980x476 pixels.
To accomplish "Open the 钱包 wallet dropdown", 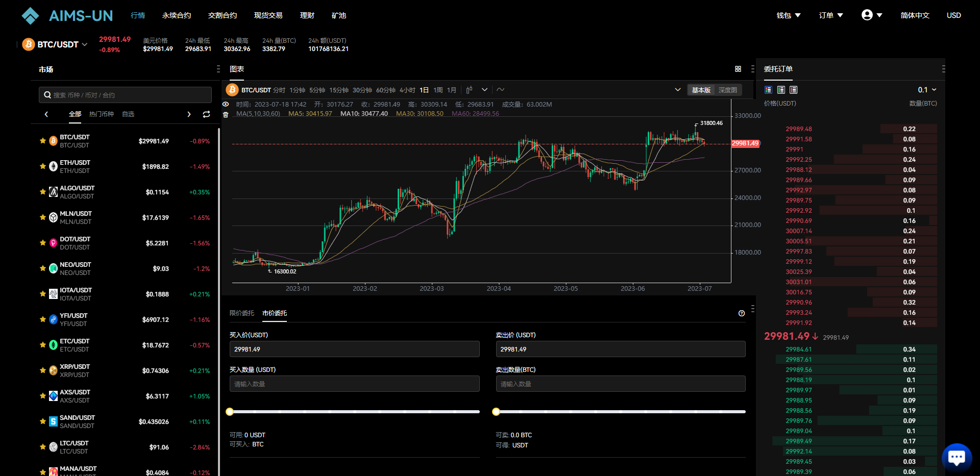I will pyautogui.click(x=788, y=15).
